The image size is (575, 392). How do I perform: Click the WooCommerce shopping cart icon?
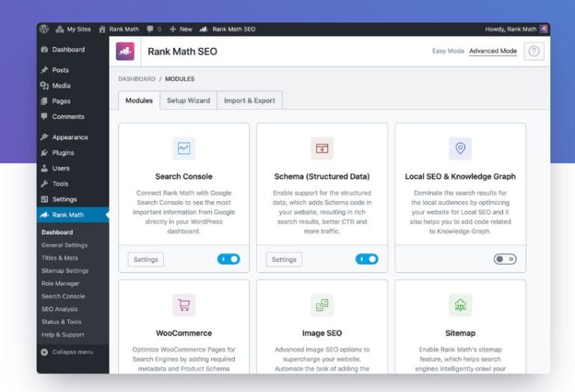183,304
